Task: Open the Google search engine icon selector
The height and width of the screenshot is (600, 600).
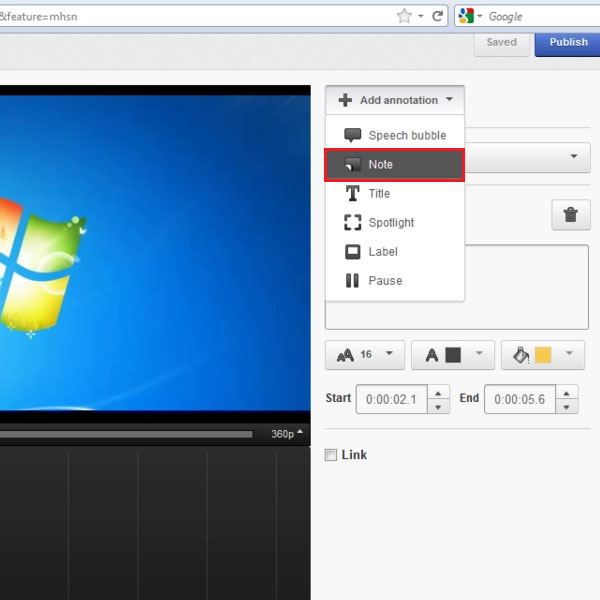Action: [470, 16]
